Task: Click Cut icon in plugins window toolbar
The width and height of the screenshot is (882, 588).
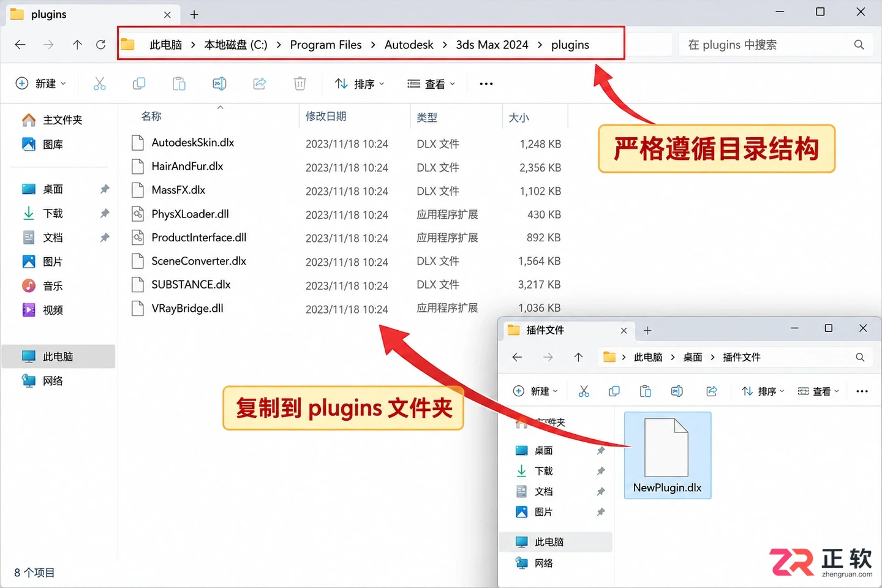Action: point(99,84)
